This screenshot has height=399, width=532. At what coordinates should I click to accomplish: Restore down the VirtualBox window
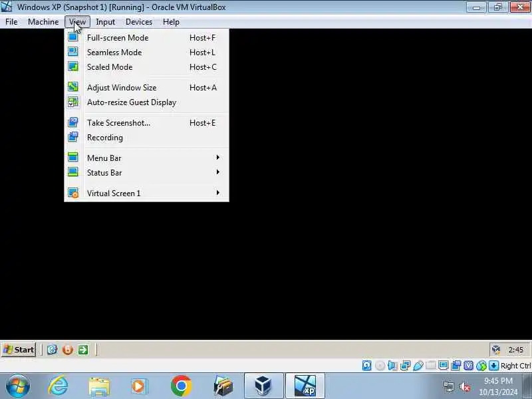497,7
